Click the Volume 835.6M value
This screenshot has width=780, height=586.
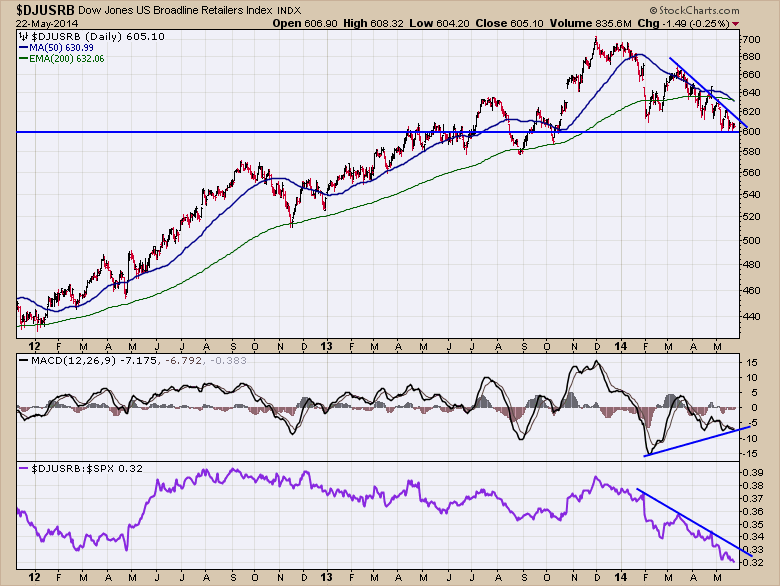[x=590, y=23]
